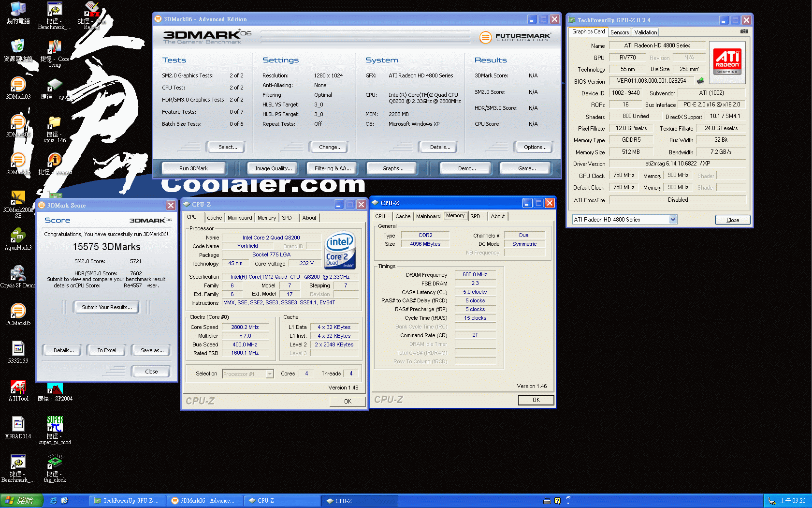This screenshot has height=508, width=812.
Task: Click the 15575 3DMarks score text
Action: [x=106, y=247]
